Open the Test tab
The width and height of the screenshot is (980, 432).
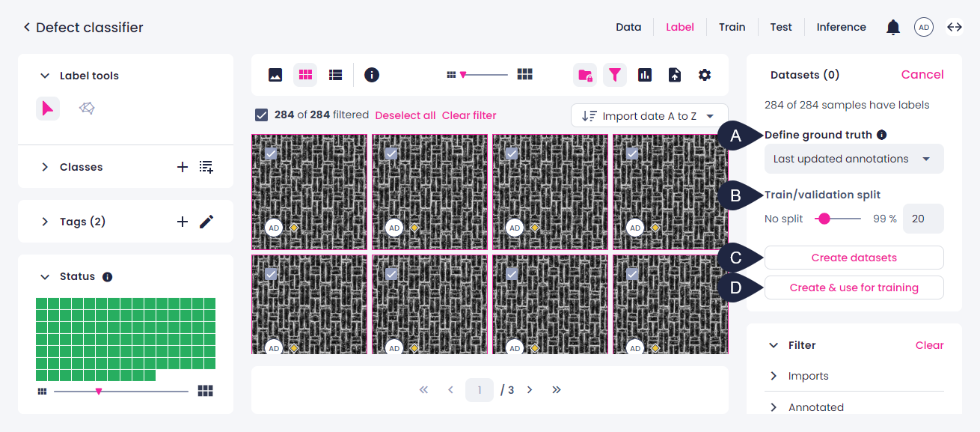(781, 27)
